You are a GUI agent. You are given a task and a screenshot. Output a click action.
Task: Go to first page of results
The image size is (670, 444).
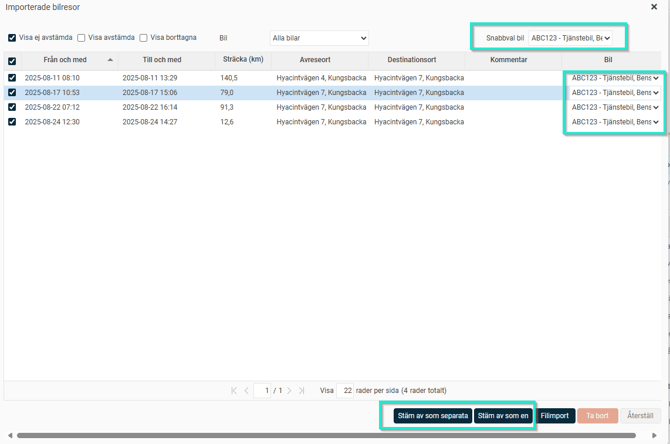[234, 391]
